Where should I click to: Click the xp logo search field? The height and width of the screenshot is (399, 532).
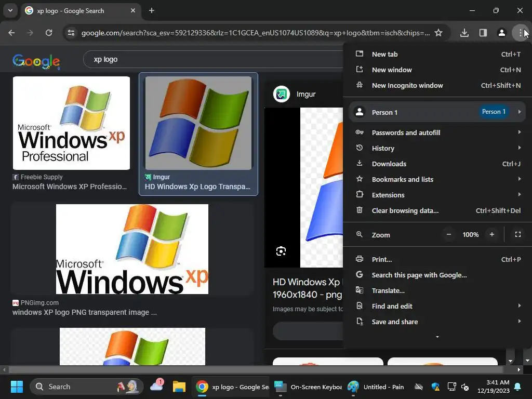pos(214,59)
